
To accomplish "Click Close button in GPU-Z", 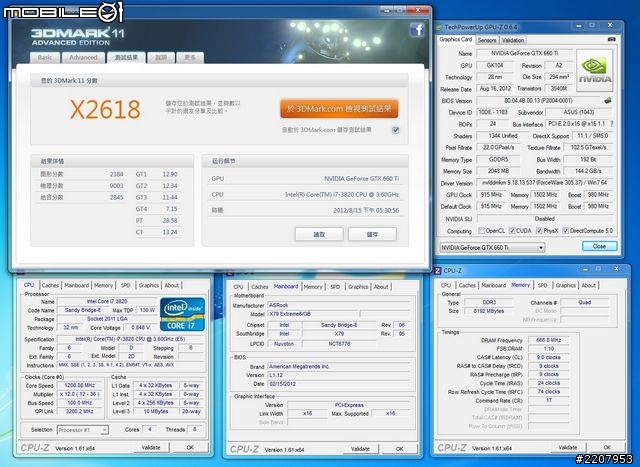I will [599, 246].
